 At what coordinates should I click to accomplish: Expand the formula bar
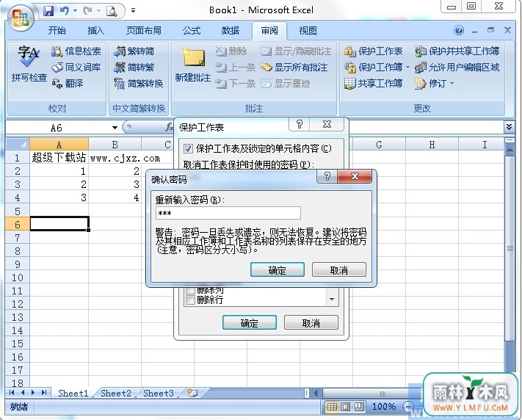pos(509,127)
